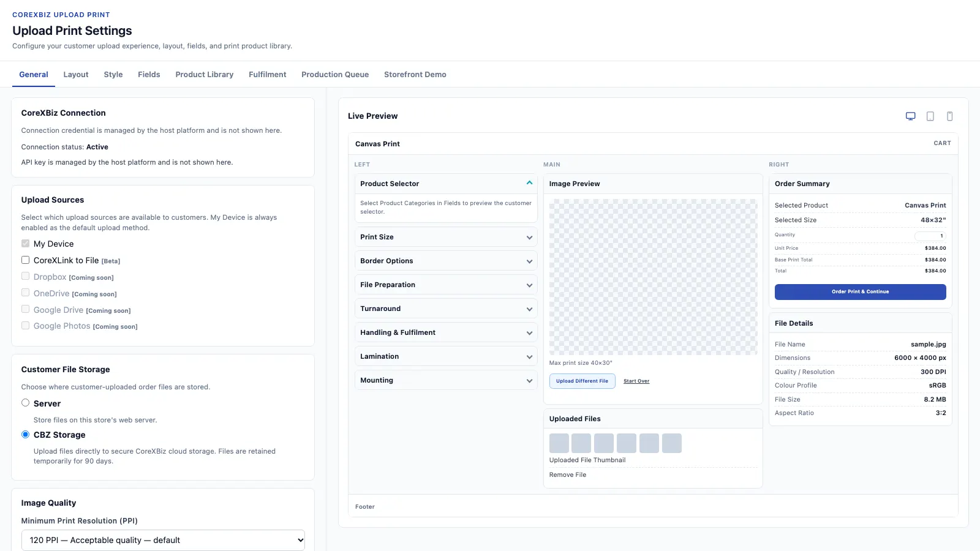Click the Start Over link

(x=636, y=381)
